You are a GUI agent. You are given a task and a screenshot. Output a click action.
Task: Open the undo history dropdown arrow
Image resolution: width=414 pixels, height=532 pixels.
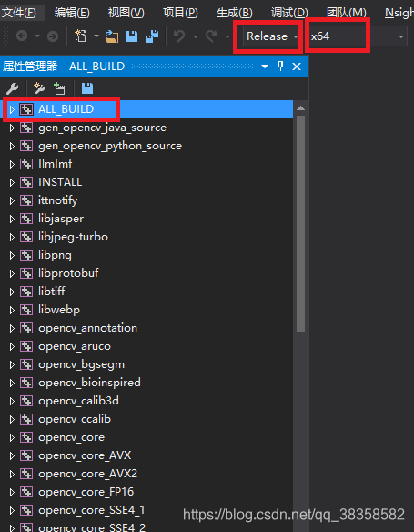[196, 36]
